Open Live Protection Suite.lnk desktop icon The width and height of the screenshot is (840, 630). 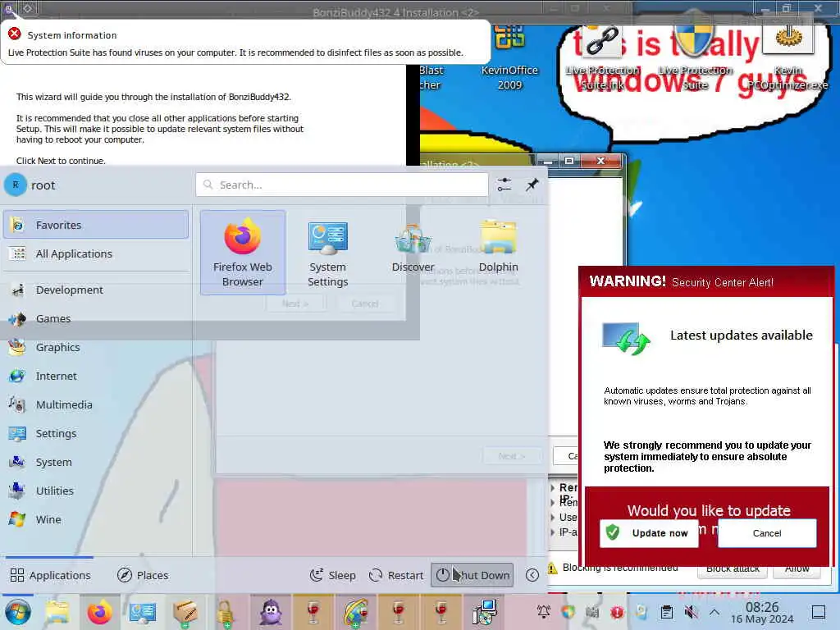603,57
